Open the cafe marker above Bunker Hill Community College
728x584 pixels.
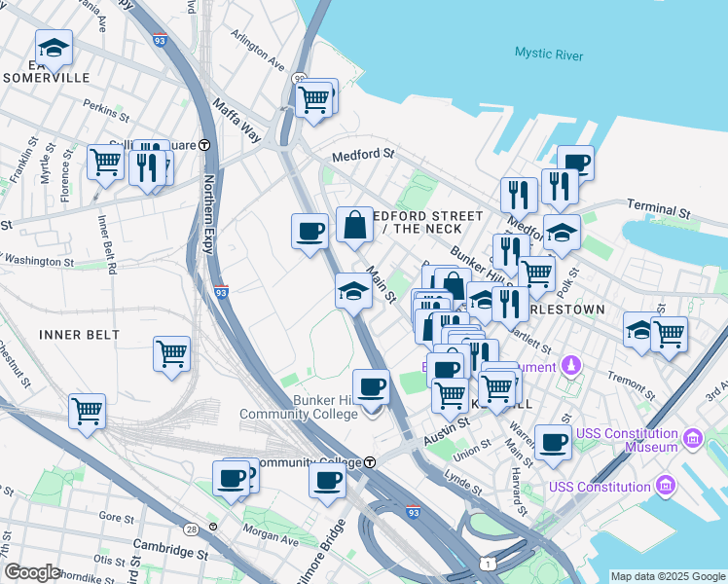[x=371, y=386]
